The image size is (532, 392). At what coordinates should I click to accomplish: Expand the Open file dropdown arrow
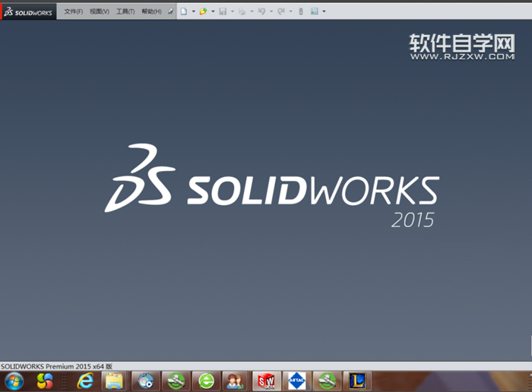213,11
